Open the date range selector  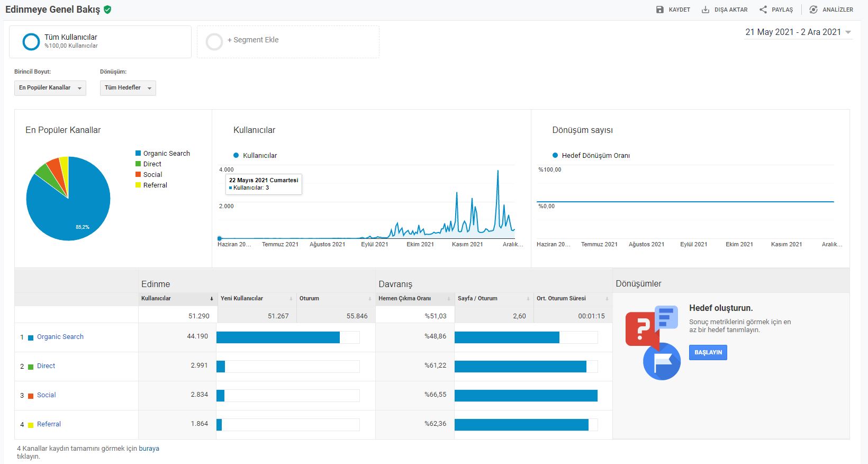(x=798, y=32)
